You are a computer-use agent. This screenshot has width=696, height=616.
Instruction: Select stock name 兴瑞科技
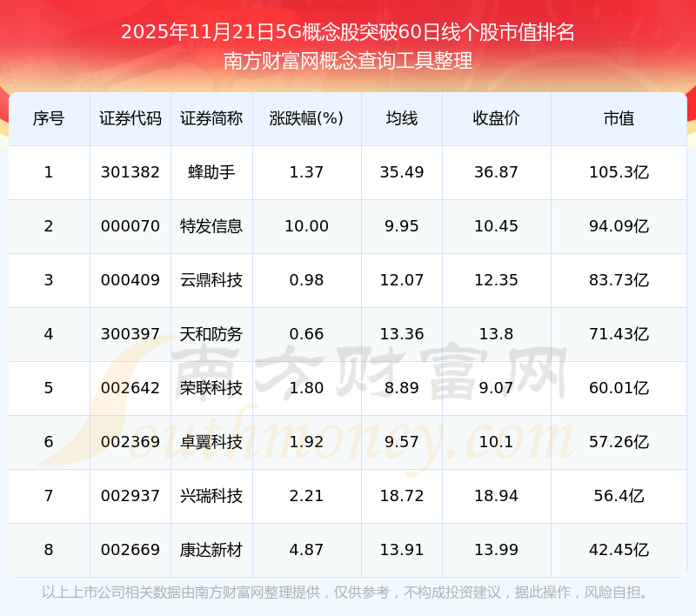[x=211, y=496]
